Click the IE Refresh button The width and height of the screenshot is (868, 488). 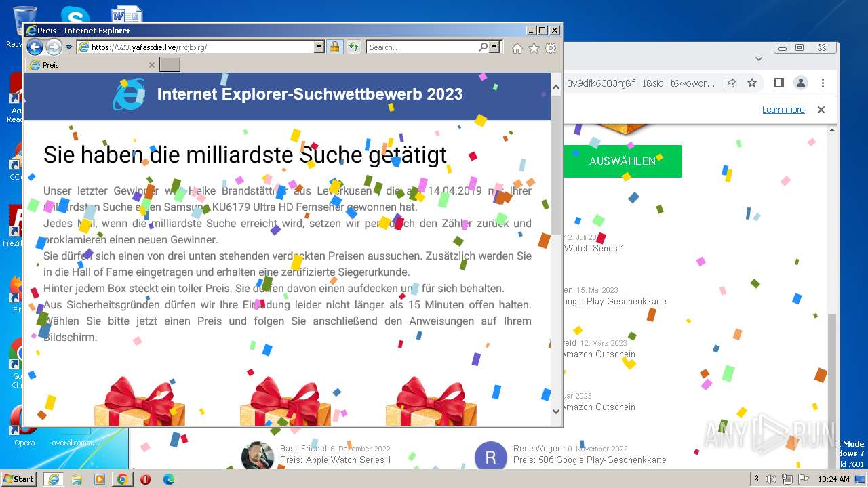[353, 47]
